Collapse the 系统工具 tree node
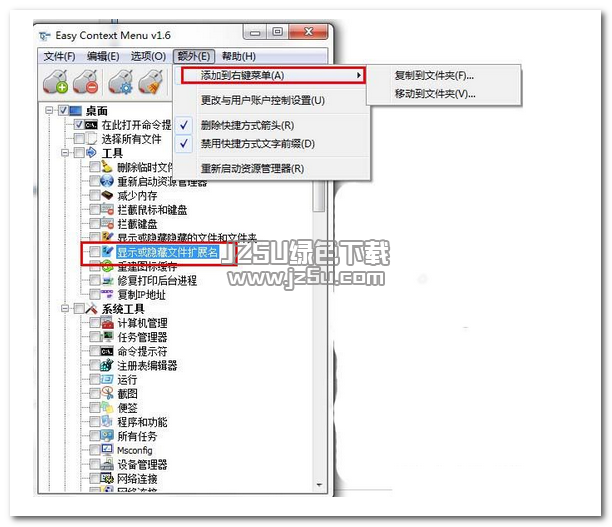Viewport: 612px width, 527px height. coord(65,308)
